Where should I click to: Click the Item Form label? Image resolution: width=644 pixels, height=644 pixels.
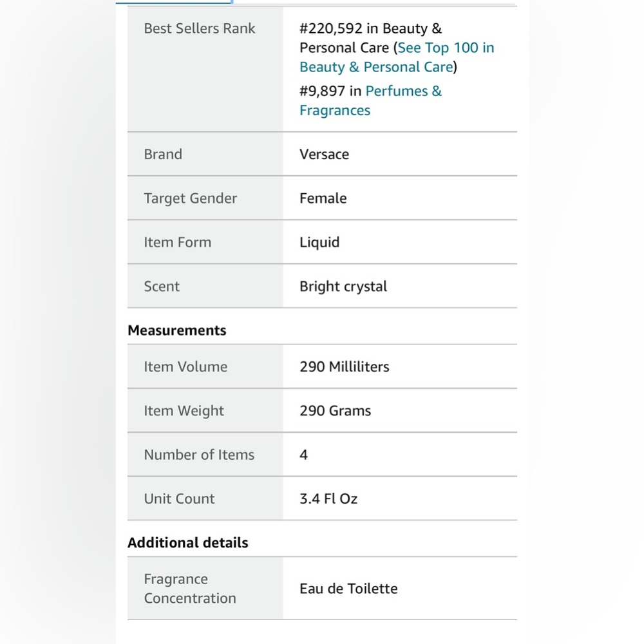click(178, 242)
